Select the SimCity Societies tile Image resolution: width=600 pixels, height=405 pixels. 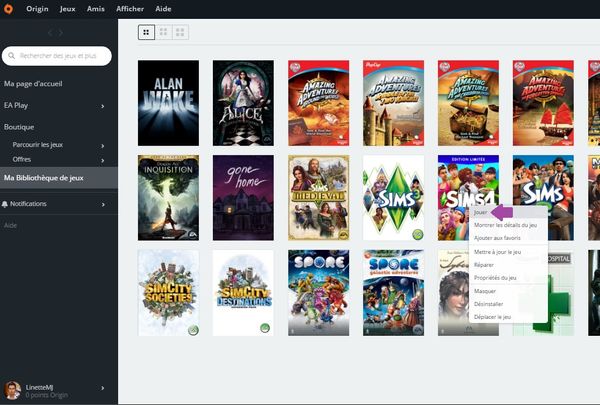[x=168, y=293]
